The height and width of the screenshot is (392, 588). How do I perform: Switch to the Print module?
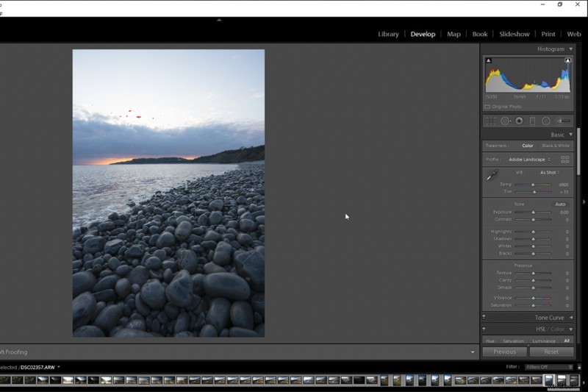[548, 34]
